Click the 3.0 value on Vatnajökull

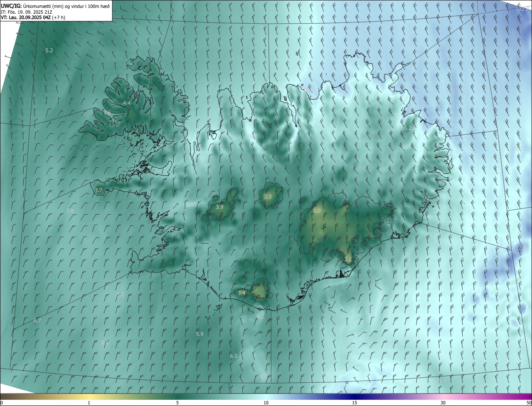(x=317, y=210)
